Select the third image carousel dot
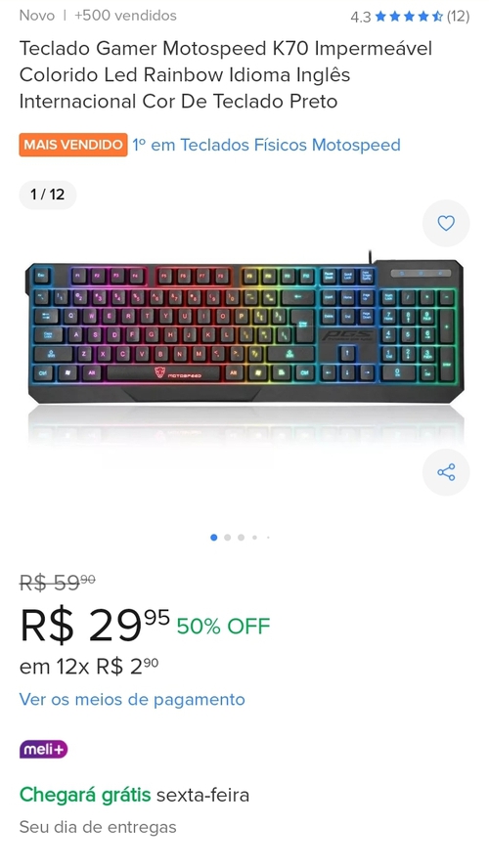Screen dimensions: 489x868 click(x=241, y=538)
